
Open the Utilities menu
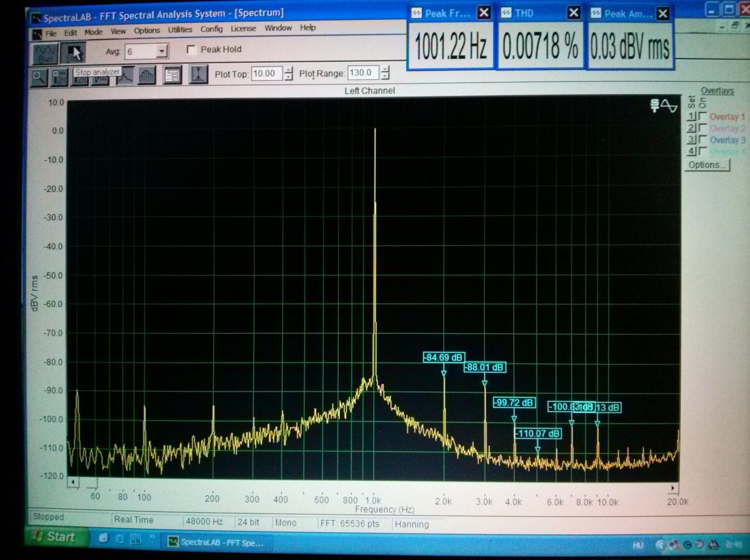click(x=180, y=30)
